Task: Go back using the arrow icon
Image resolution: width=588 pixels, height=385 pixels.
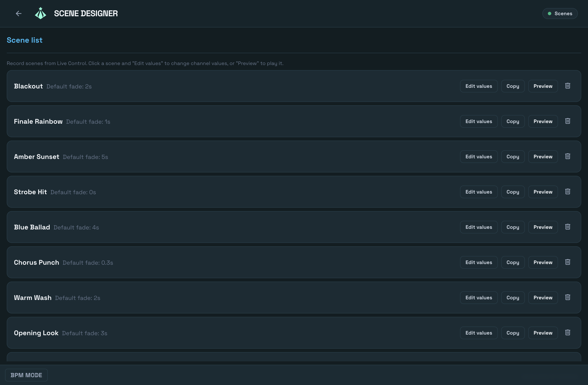Action: [19, 14]
